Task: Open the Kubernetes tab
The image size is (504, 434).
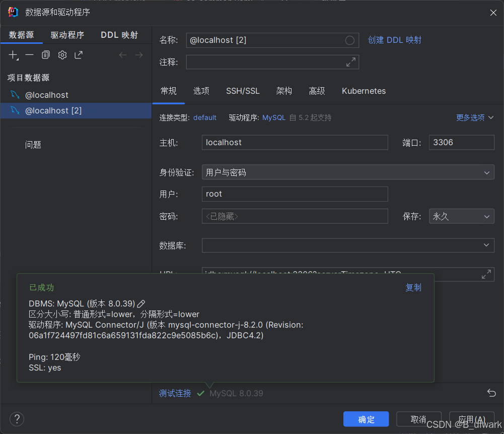Action: point(364,91)
